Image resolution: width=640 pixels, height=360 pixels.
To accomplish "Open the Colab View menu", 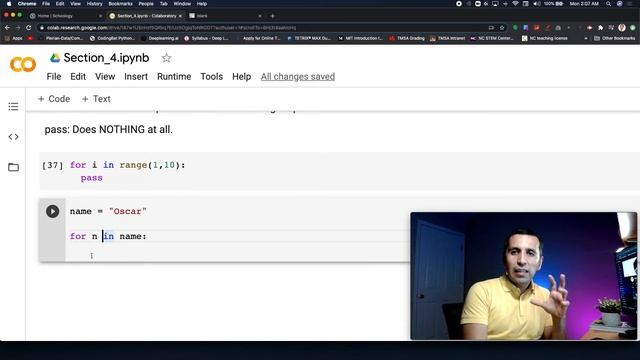I will point(105,77).
